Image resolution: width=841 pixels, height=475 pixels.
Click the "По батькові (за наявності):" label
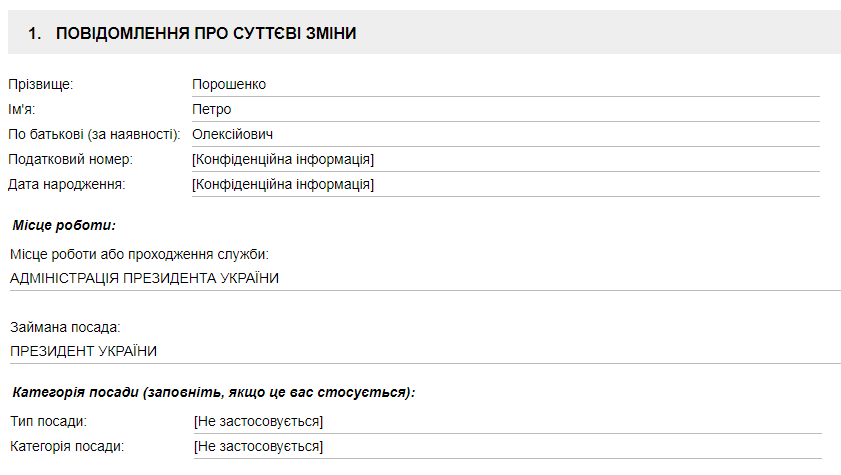pyautogui.click(x=94, y=134)
